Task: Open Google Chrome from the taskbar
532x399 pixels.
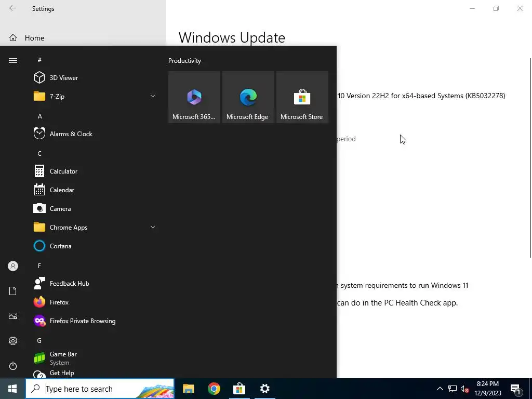Action: (x=214, y=389)
